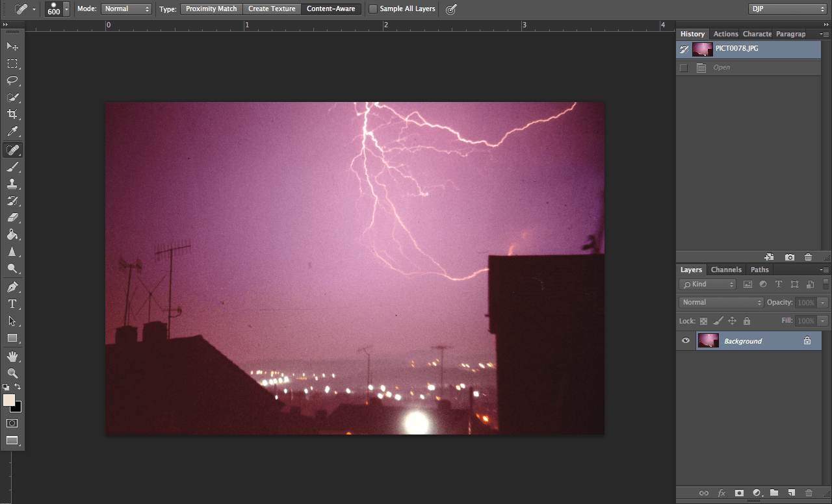
Task: Open the healing brush Mode dropdown
Action: point(126,8)
